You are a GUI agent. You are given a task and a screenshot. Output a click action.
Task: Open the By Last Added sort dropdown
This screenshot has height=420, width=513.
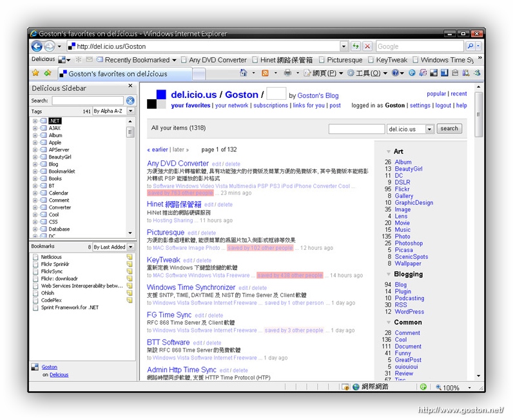131,247
